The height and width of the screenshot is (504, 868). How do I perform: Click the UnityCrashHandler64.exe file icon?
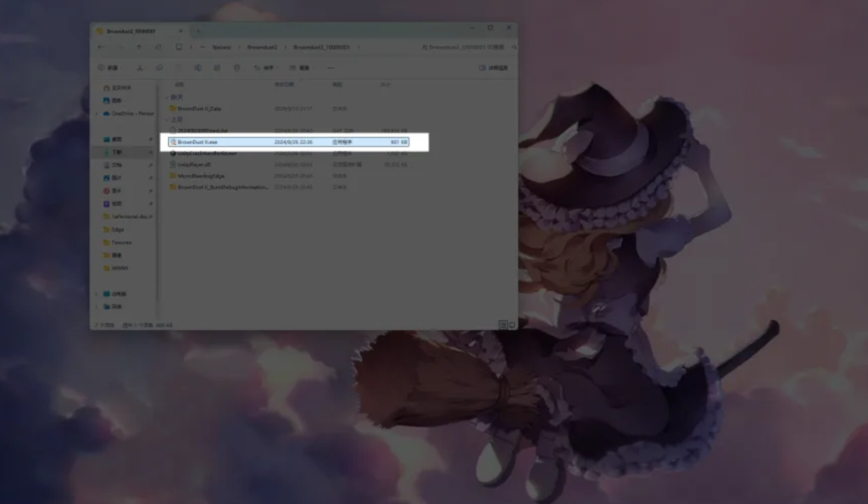tap(173, 154)
